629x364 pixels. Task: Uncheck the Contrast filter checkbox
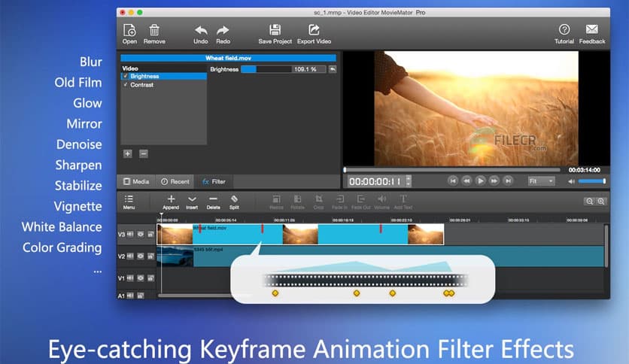point(126,84)
